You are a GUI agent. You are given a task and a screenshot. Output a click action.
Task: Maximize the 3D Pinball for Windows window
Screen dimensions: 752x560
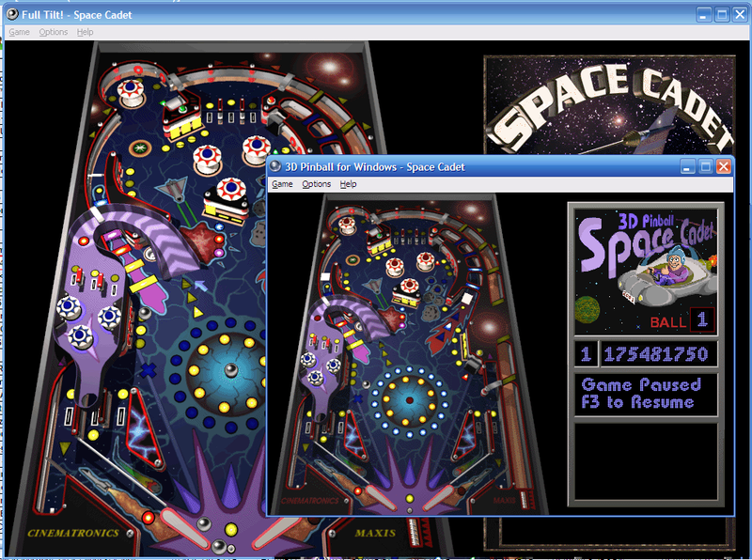tap(705, 167)
